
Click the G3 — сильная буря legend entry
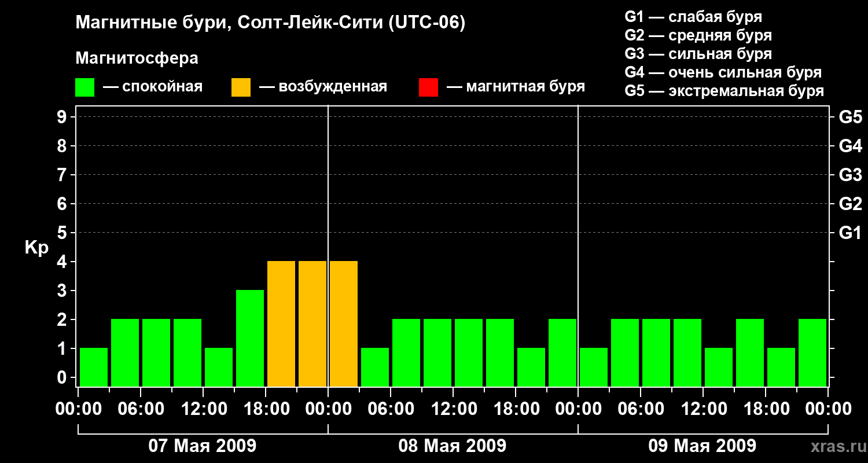(698, 54)
